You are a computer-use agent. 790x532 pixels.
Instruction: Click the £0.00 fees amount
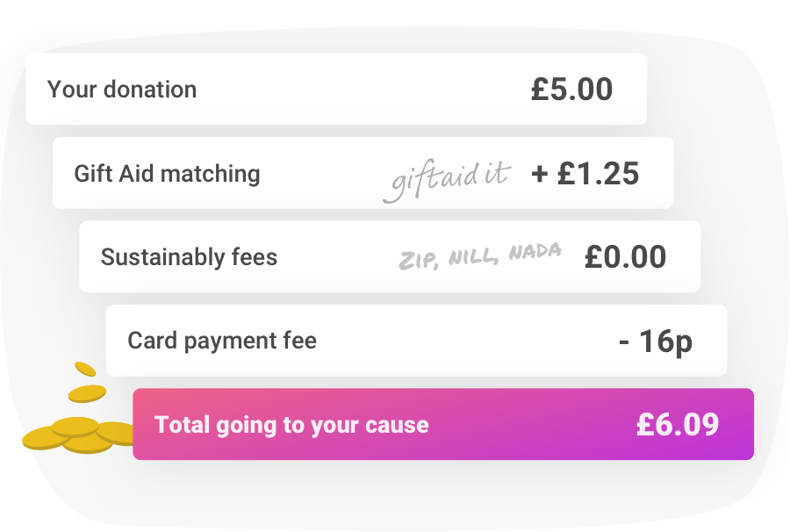625,257
